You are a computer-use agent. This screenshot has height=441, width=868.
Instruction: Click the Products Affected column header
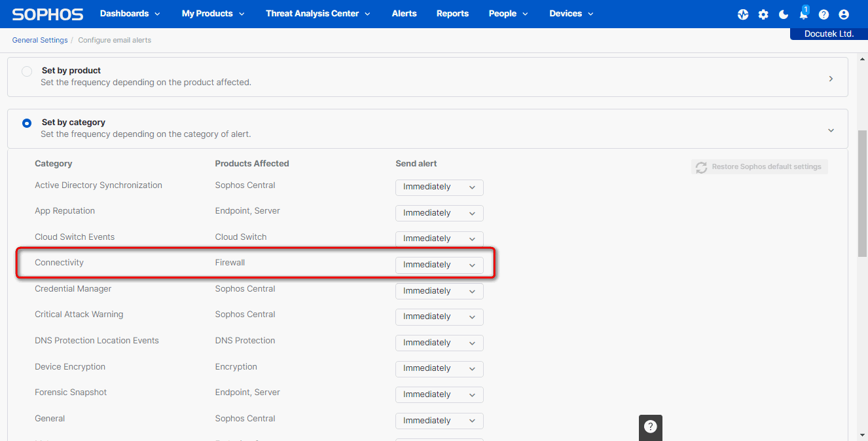252,164
